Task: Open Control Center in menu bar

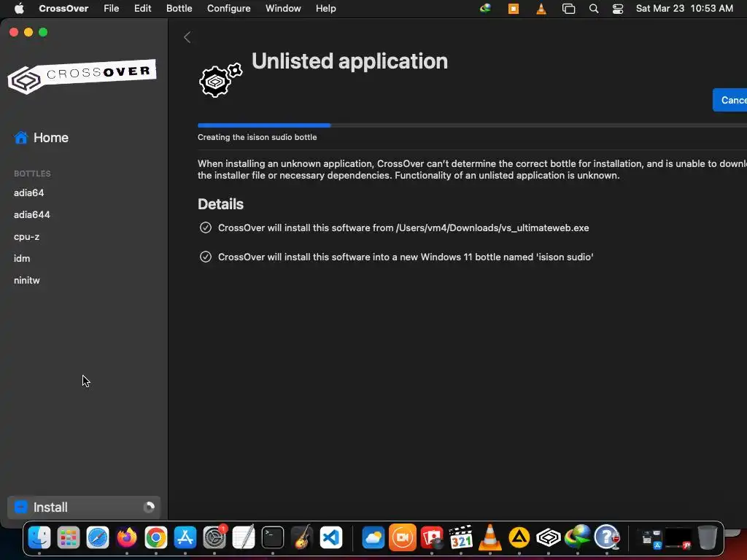Action: pos(618,8)
